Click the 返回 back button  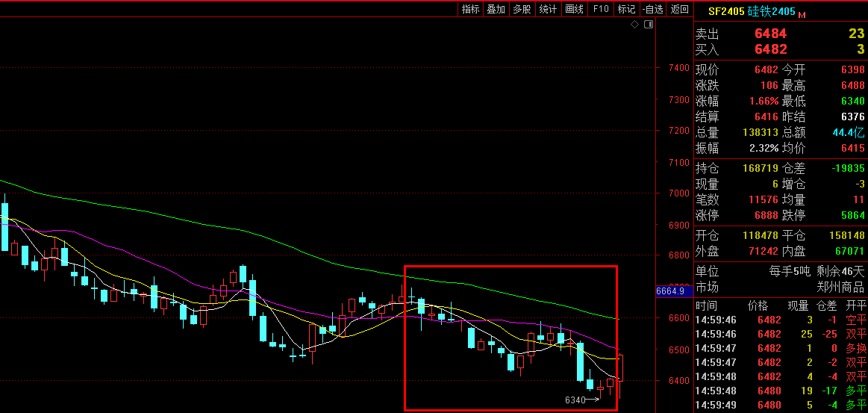tap(679, 9)
